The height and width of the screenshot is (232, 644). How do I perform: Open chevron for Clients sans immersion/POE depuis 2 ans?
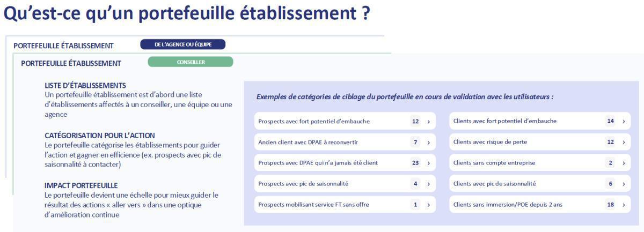pyautogui.click(x=624, y=205)
